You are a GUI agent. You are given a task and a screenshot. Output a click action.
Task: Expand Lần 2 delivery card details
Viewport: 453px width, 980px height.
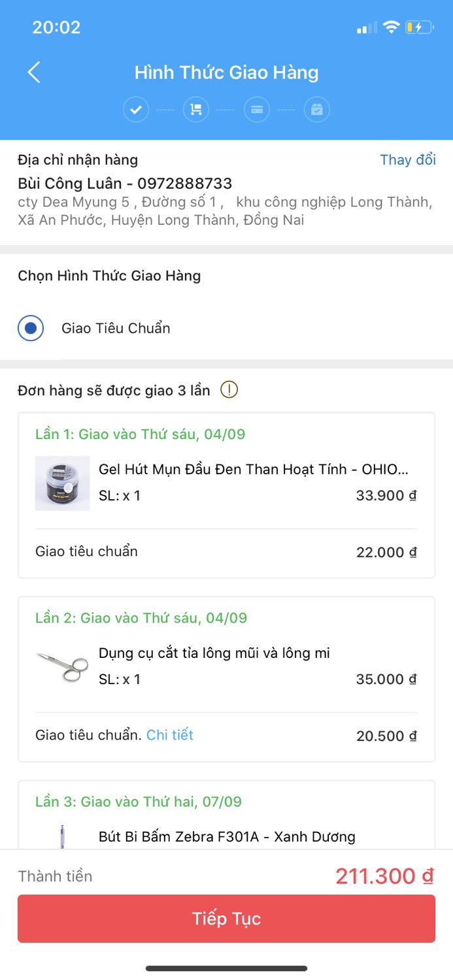click(x=226, y=678)
